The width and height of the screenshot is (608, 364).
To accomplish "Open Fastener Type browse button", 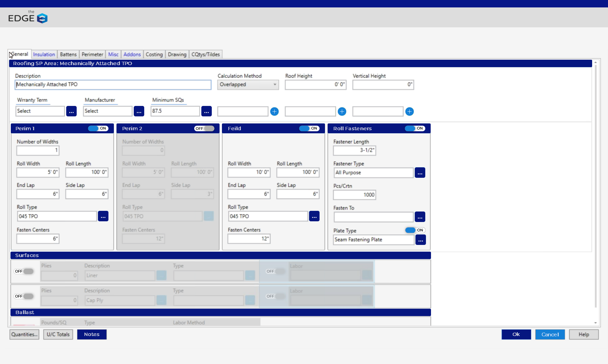I will 420,173.
